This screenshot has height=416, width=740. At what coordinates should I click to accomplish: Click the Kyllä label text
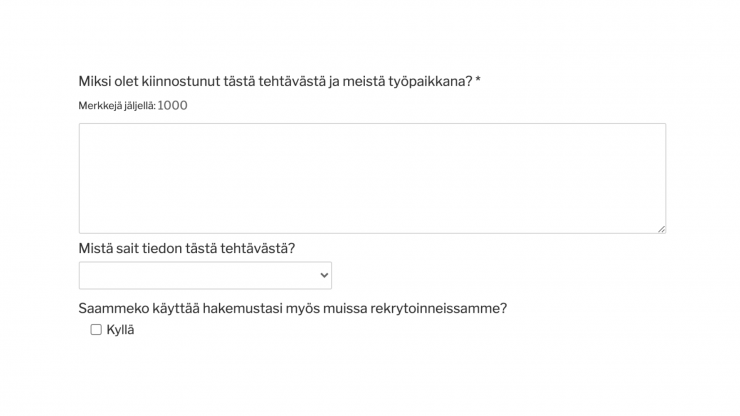click(120, 330)
